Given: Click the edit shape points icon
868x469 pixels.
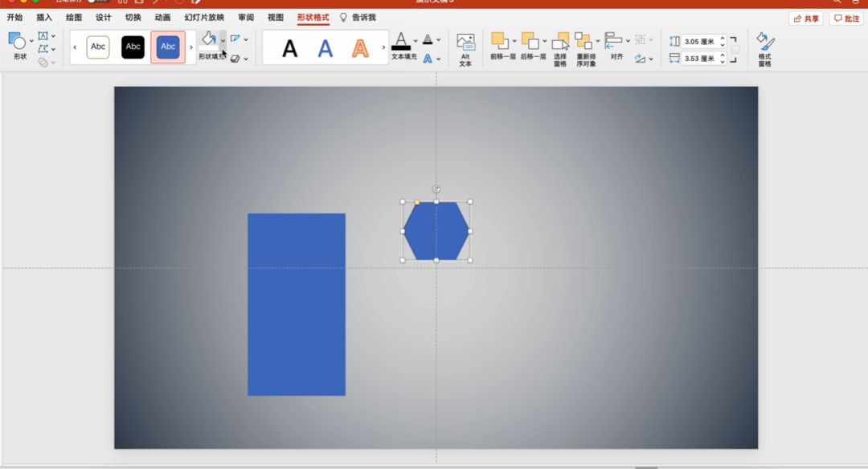Looking at the screenshot, I should click(x=43, y=49).
